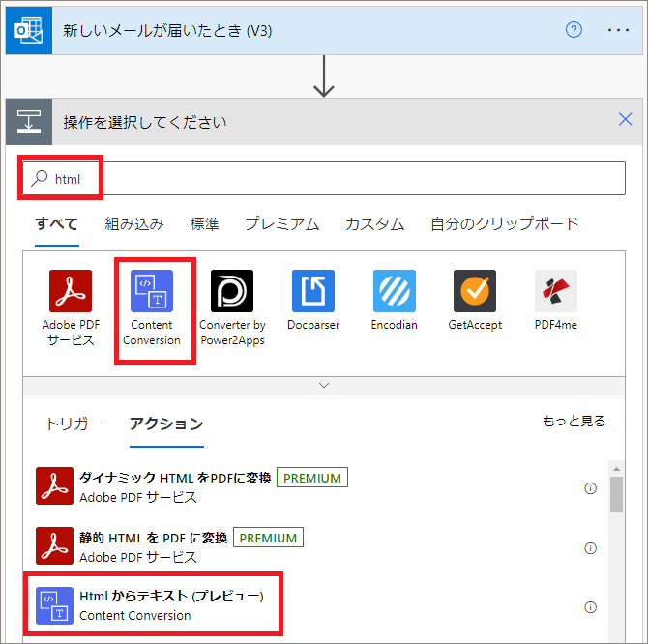Open help for the new email trigger
The width and height of the screenshot is (648, 644).
(x=574, y=30)
